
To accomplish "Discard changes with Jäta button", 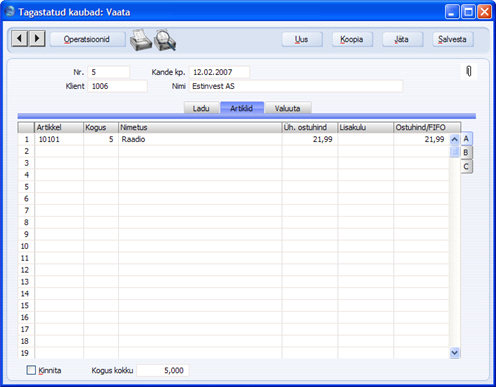I will coord(402,39).
